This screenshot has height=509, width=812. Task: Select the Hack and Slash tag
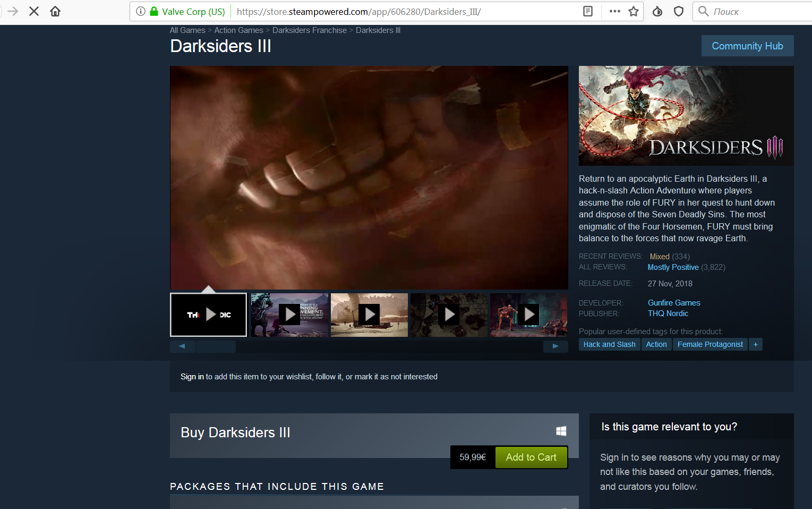610,344
